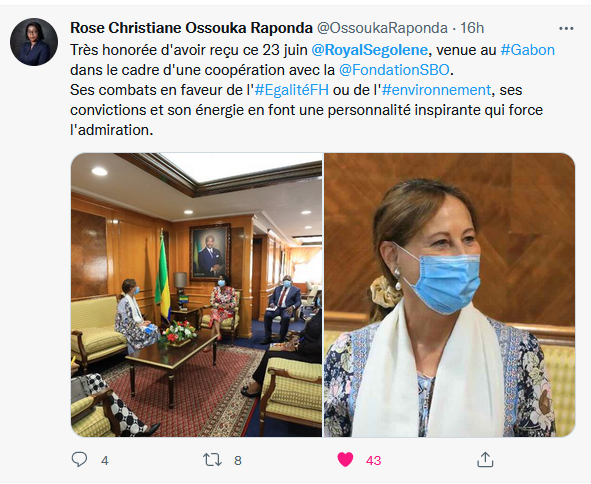This screenshot has height=484, width=591.
Task: Open the 16h timestamp link
Action: click(472, 28)
